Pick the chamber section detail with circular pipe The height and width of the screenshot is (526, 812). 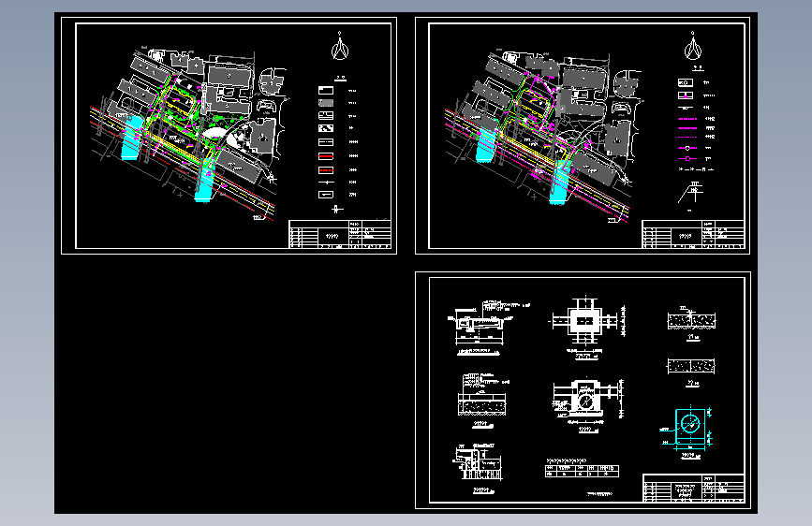(x=587, y=401)
